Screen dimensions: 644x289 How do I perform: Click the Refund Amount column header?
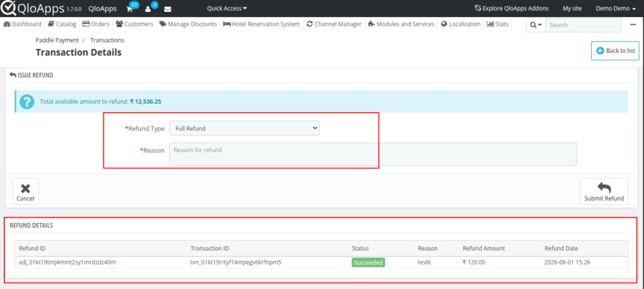pyautogui.click(x=484, y=248)
